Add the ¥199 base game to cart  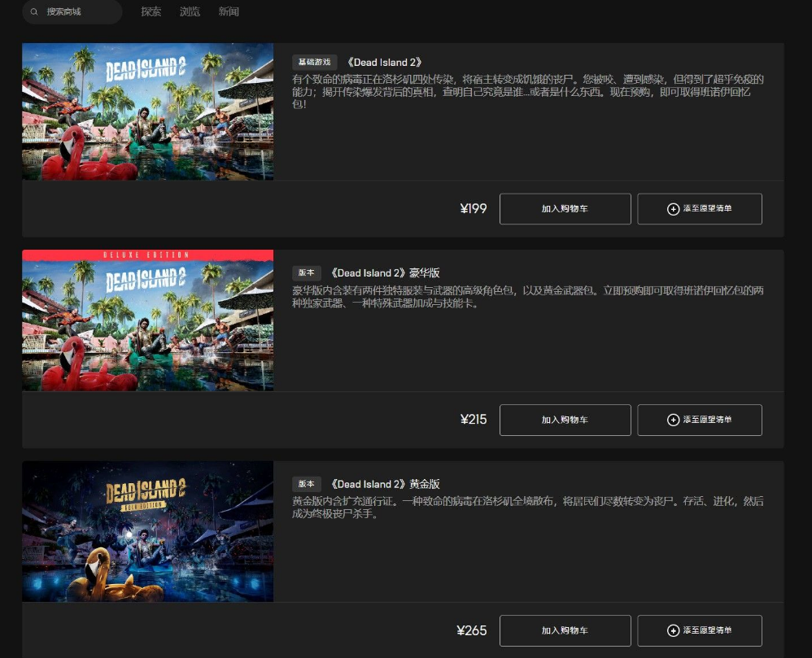[x=565, y=209]
